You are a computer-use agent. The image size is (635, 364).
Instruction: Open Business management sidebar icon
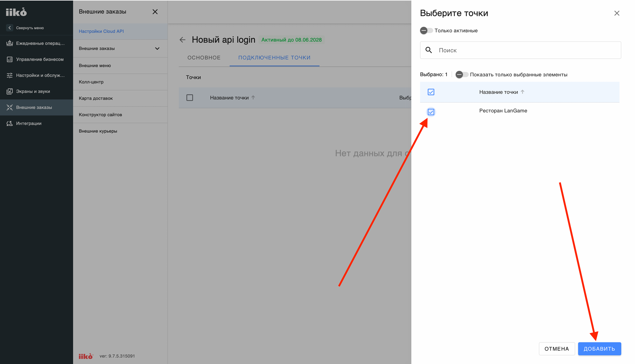pos(9,59)
